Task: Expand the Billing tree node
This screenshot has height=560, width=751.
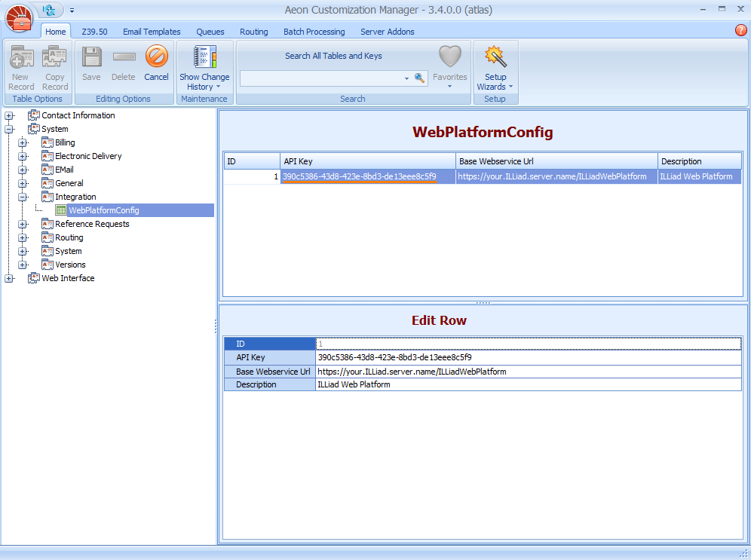Action: [x=23, y=142]
